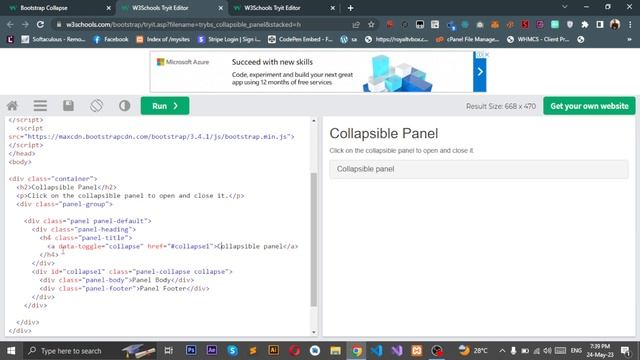Image resolution: width=640 pixels, height=360 pixels.
Task: Open the Index of /mysites bookmark
Action: 163,40
